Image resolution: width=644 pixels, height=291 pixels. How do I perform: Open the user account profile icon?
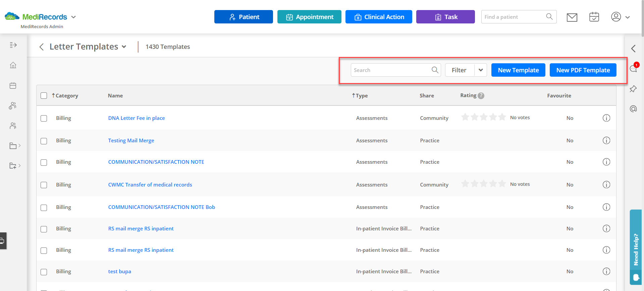(616, 17)
